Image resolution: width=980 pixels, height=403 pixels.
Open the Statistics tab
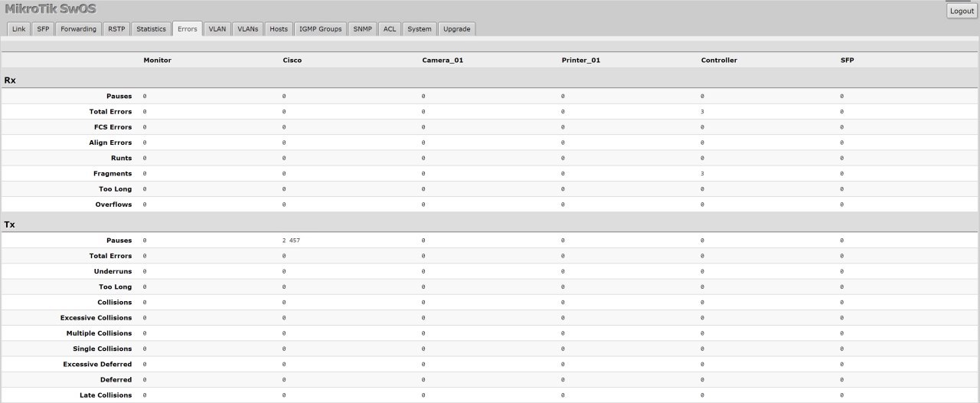tap(152, 29)
